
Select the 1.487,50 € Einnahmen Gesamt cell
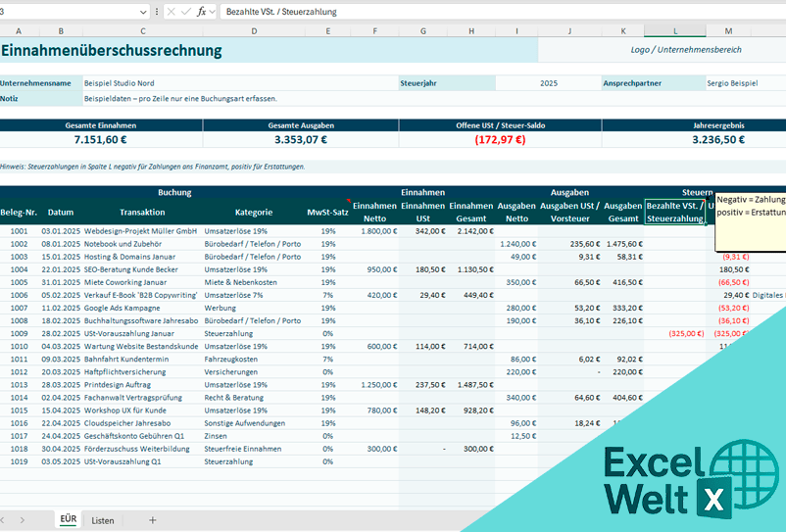[x=471, y=385]
